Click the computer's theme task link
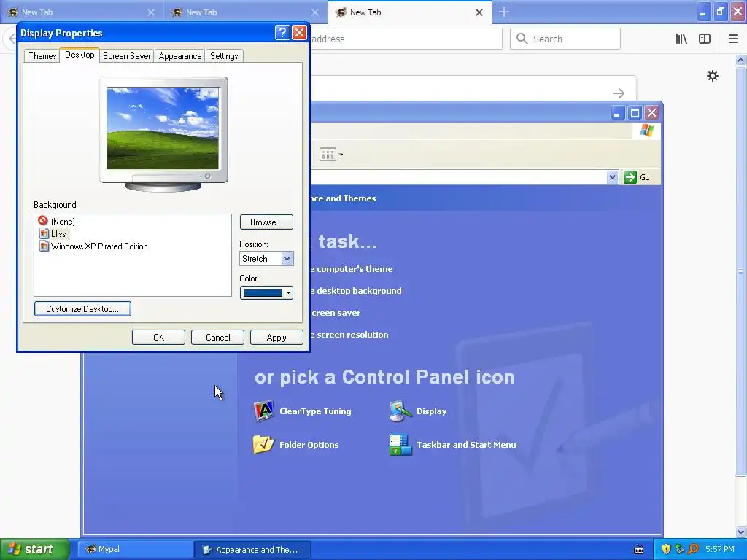Viewport: 747px width, 560px height. 352,268
